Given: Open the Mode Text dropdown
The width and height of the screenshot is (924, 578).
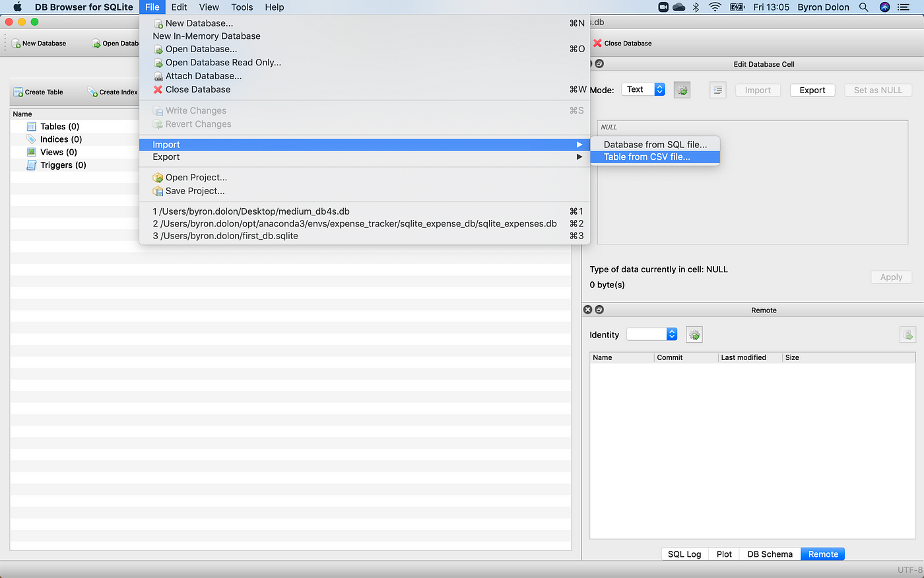Looking at the screenshot, I should [643, 90].
